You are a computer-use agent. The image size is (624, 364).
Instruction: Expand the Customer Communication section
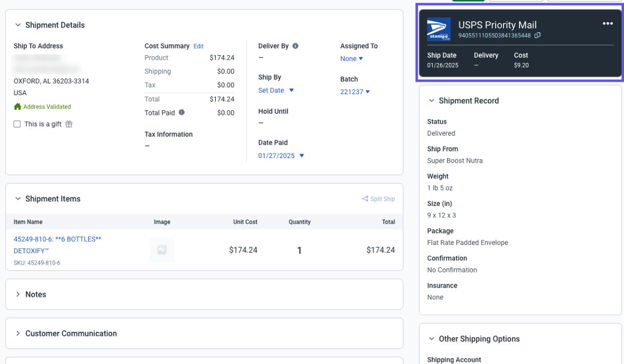tap(18, 333)
